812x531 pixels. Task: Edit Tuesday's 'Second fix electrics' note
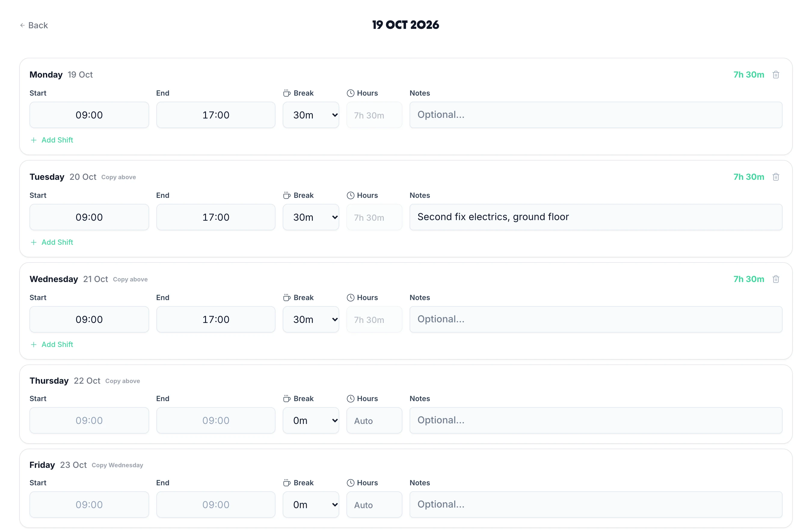(596, 217)
